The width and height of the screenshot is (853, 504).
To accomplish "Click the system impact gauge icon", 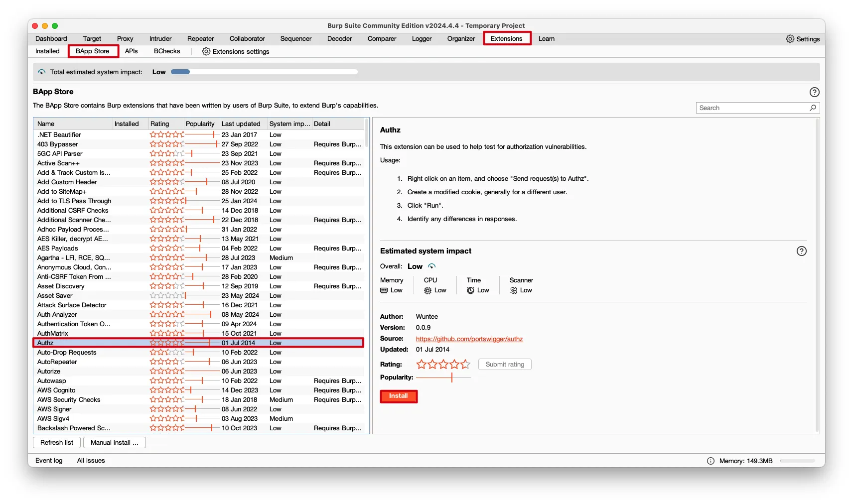I will (x=42, y=72).
